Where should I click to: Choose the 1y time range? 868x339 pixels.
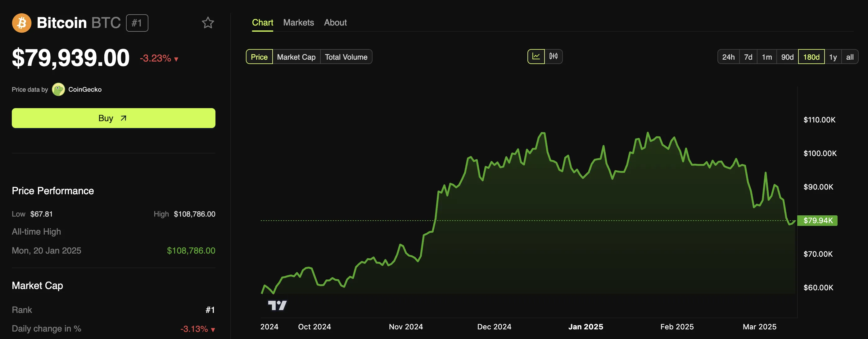(833, 57)
